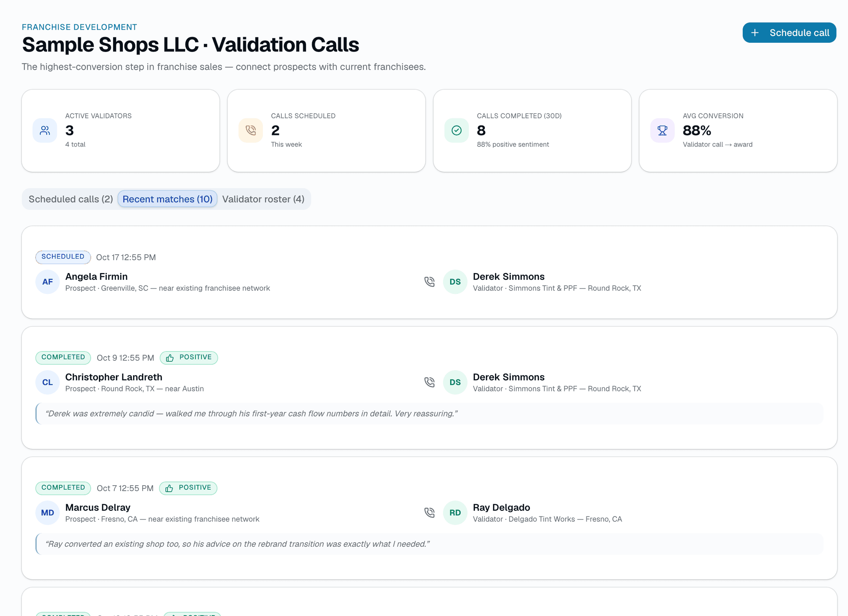Click the COMPLETED badge on the Oct 7 call

pyautogui.click(x=63, y=488)
